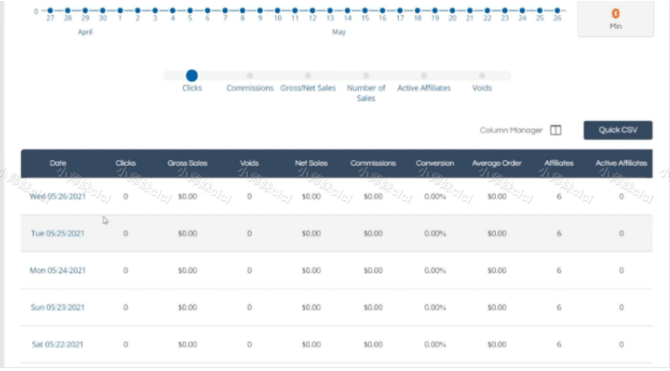The width and height of the screenshot is (670, 371).
Task: Select the Number of Sales metric
Action: [x=366, y=76]
